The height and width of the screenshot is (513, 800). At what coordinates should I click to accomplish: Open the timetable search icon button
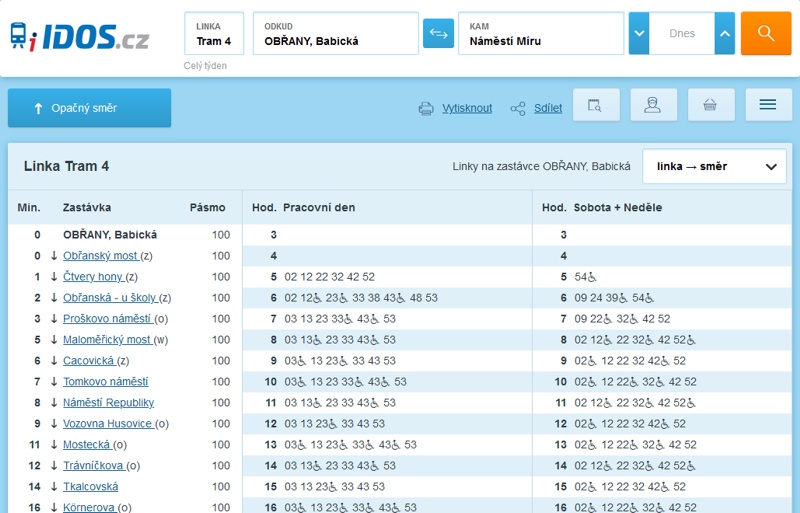tap(596, 106)
